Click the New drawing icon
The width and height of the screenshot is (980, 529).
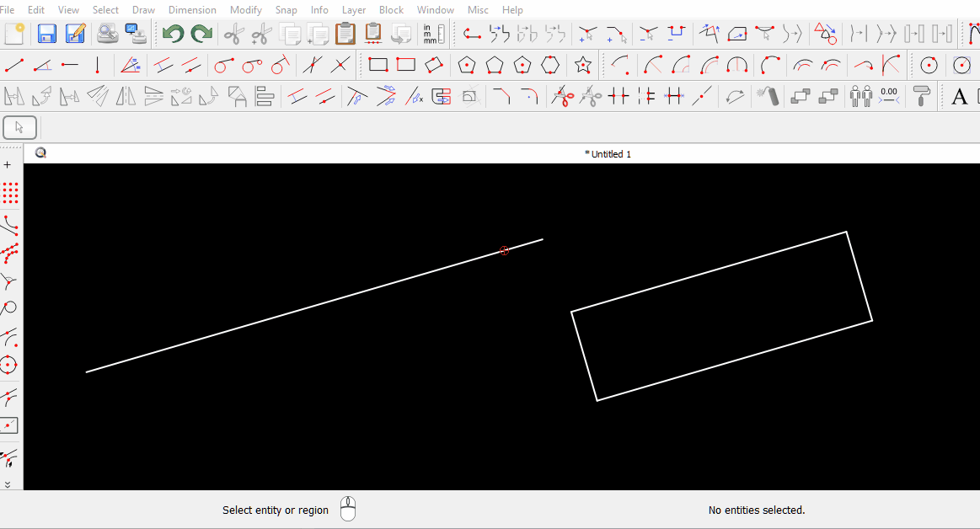(x=13, y=34)
